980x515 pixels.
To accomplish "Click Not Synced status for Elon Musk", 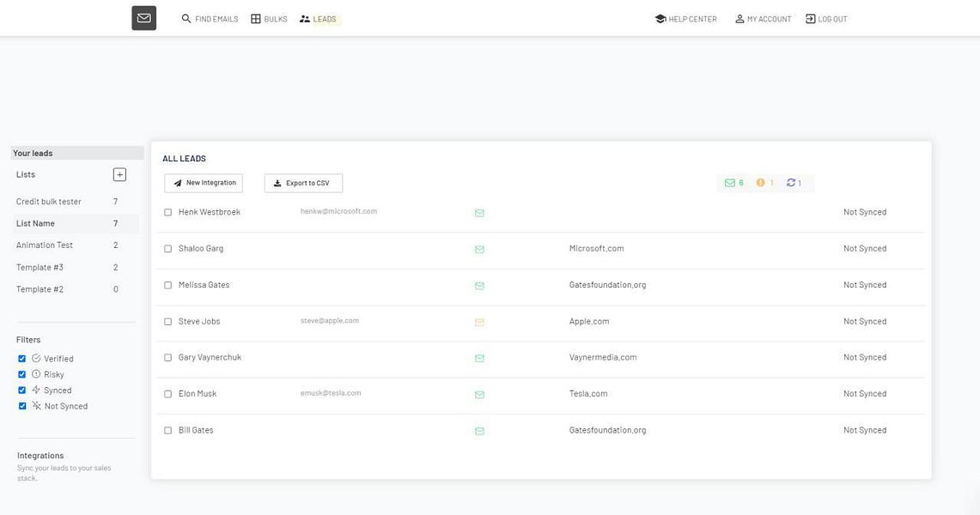I will coord(864,394).
